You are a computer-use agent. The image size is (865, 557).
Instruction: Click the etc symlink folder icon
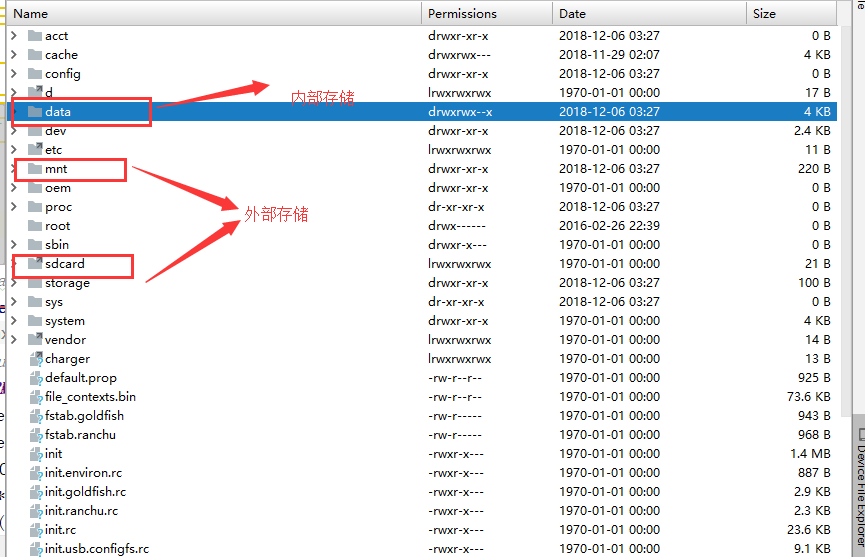point(35,149)
